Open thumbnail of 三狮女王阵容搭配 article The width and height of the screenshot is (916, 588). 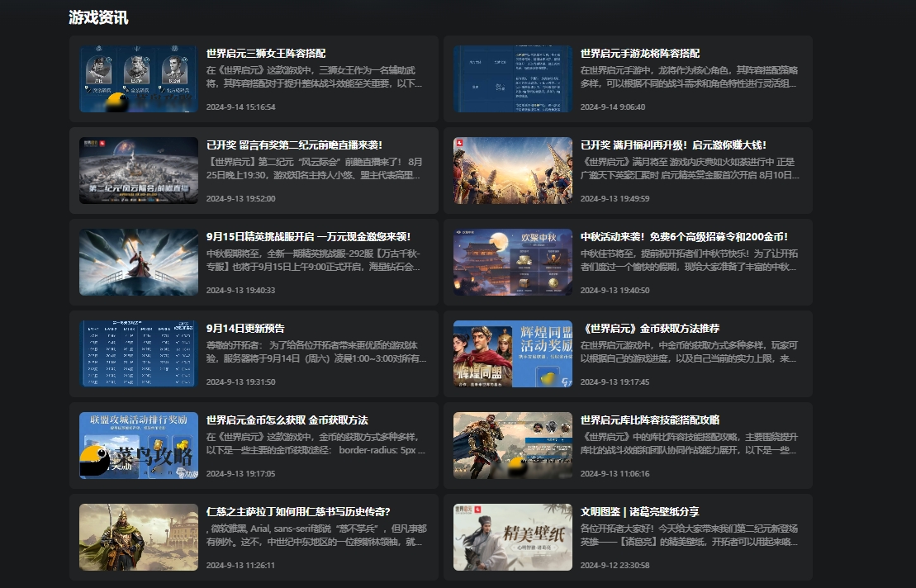(x=138, y=79)
